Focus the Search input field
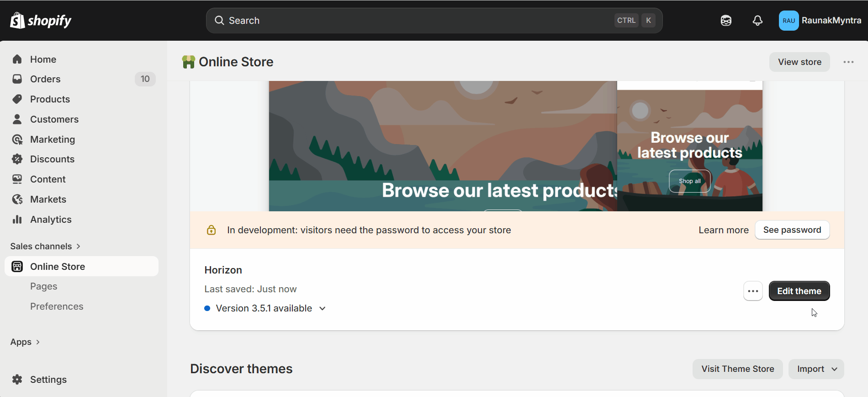 pyautogui.click(x=434, y=21)
